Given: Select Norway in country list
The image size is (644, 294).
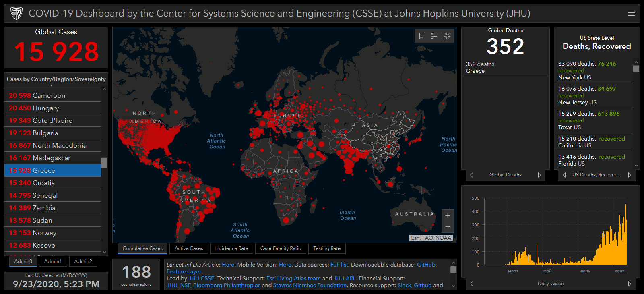Looking at the screenshot, I should (53, 233).
